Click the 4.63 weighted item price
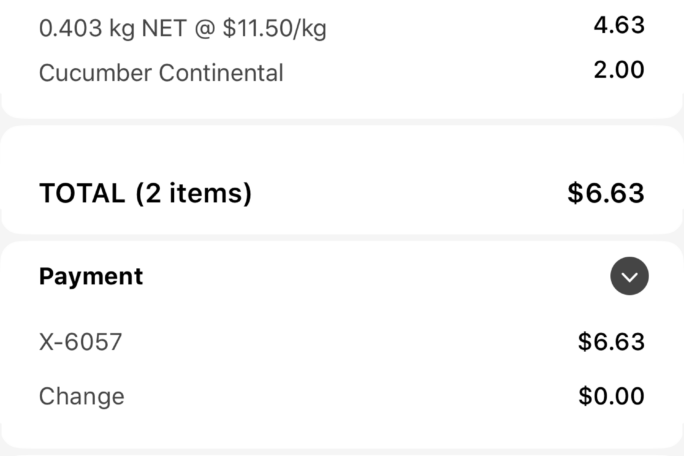Screen dimensions: 684x456 pyautogui.click(x=618, y=25)
